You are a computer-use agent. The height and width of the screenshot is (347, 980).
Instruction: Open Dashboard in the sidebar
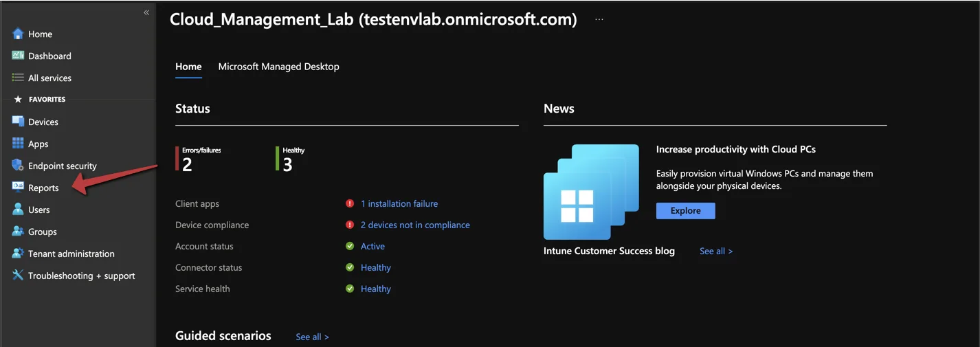click(x=49, y=56)
